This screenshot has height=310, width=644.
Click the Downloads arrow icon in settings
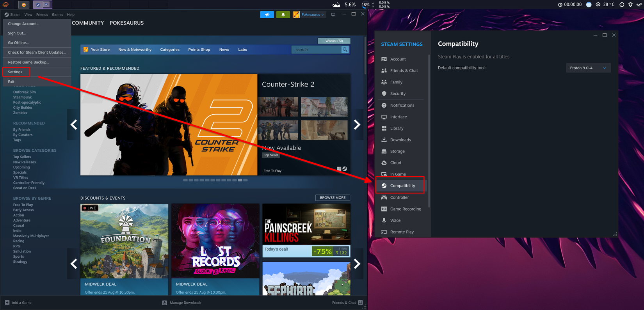(384, 140)
